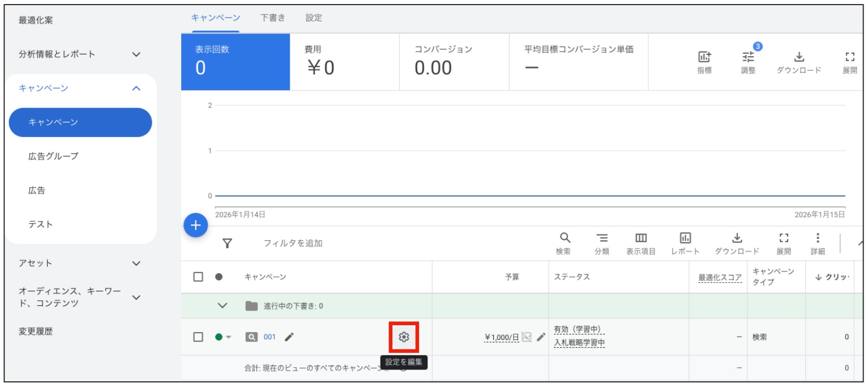
Task: Click the gear icon to edit campaign settings
Action: (404, 337)
